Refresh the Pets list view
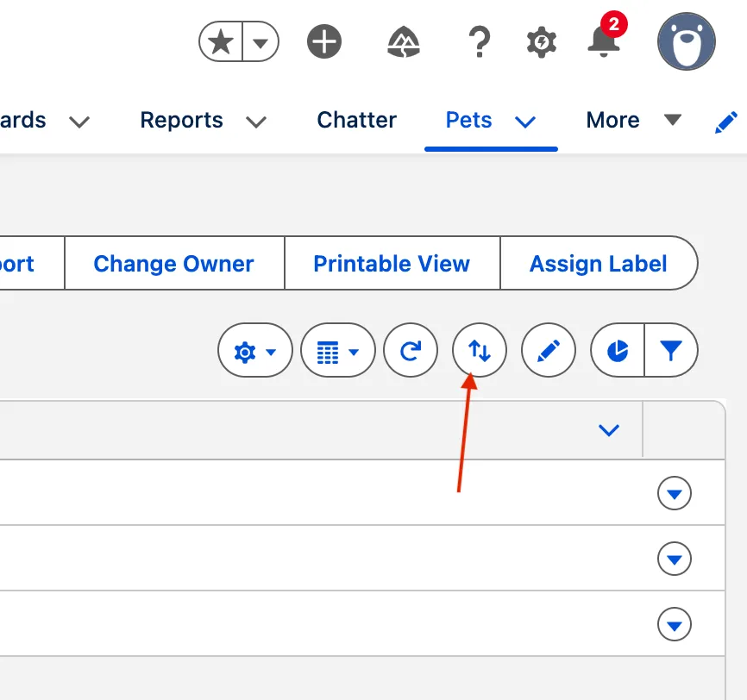The height and width of the screenshot is (700, 747). pyautogui.click(x=411, y=351)
